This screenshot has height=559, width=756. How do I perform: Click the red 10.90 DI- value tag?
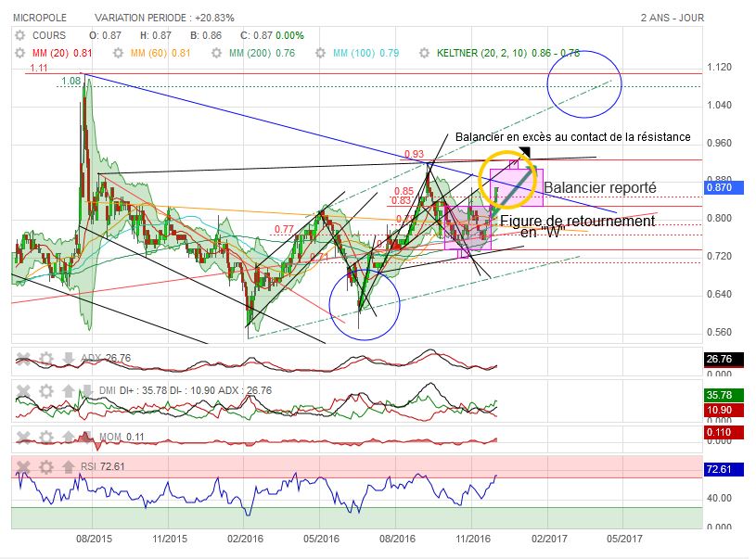coord(724,410)
